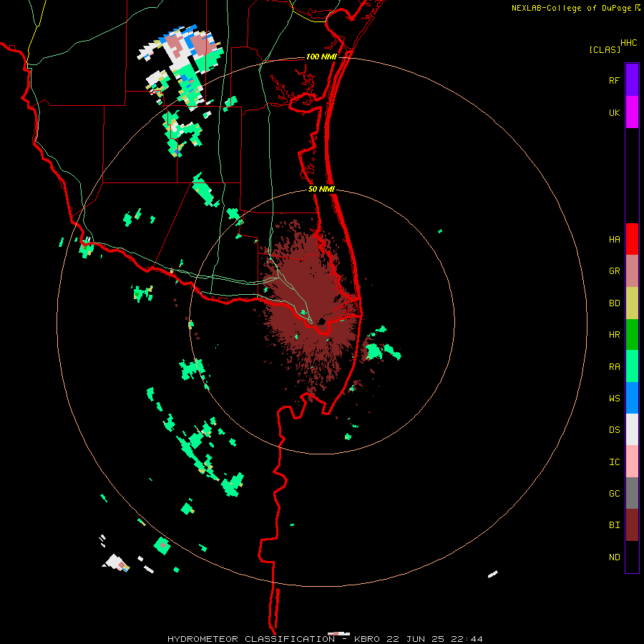Viewport: 644px width, 644px height.
Task: Click the HR legend label
Action: (614, 335)
